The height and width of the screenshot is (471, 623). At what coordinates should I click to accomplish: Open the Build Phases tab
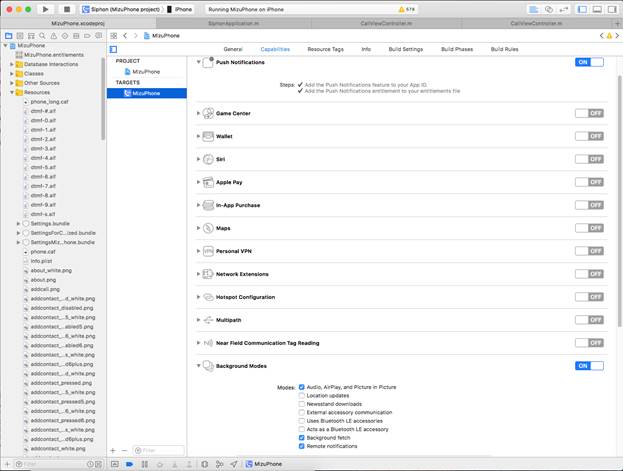(457, 49)
